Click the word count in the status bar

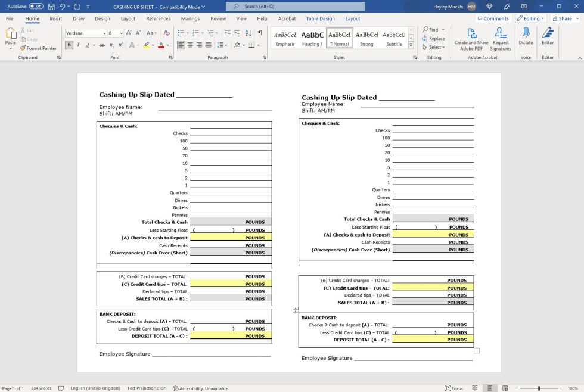41,388
